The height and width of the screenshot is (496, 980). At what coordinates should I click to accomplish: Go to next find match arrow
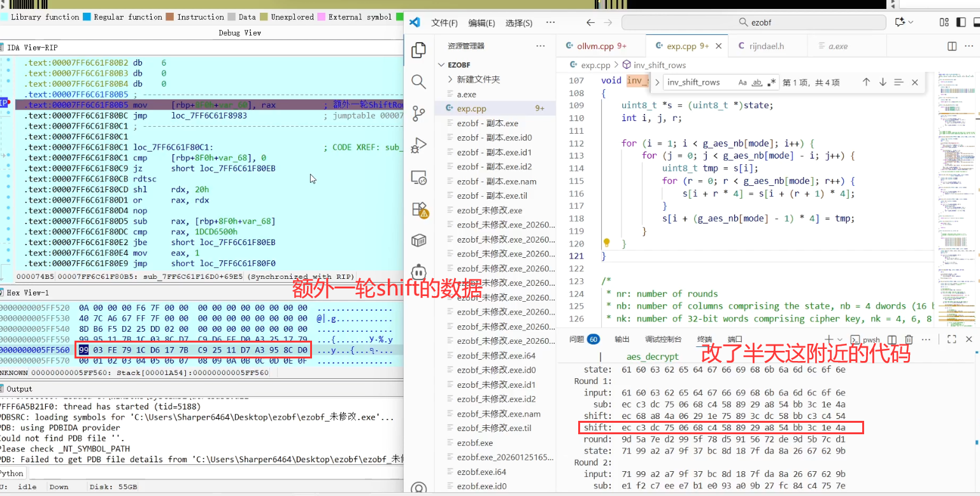pyautogui.click(x=883, y=82)
